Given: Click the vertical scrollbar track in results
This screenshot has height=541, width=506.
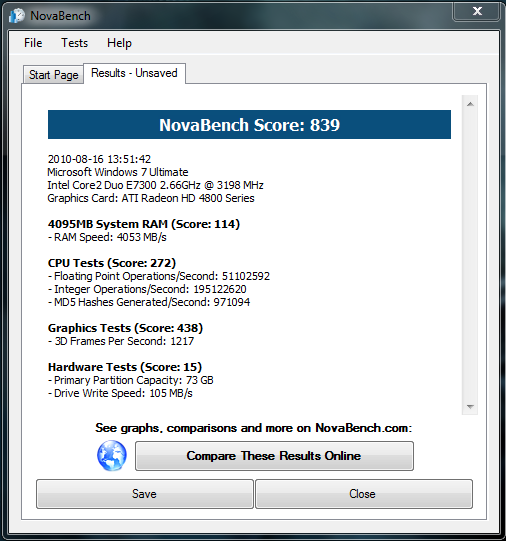Looking at the screenshot, I should click(x=470, y=255).
